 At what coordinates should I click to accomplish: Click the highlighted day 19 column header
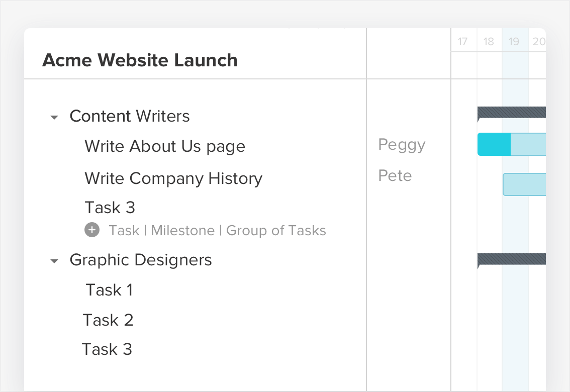point(514,42)
